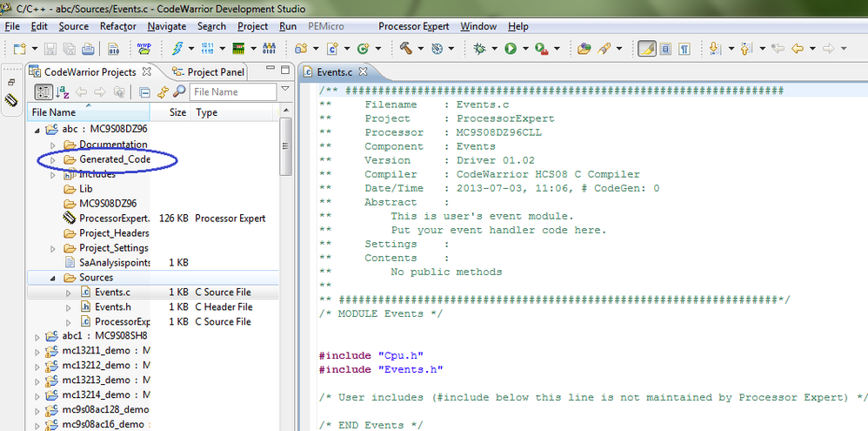Collapse the Sources folder
The width and height of the screenshot is (868, 431).
tap(53, 278)
